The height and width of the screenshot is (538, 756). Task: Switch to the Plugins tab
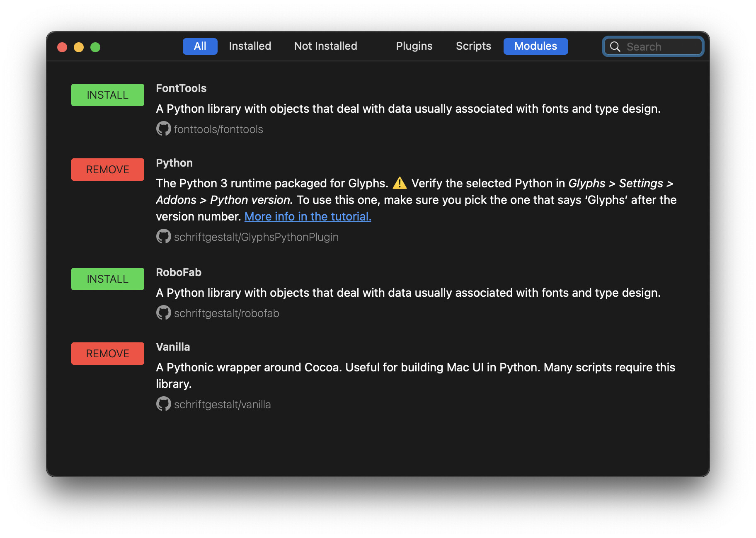[414, 46]
